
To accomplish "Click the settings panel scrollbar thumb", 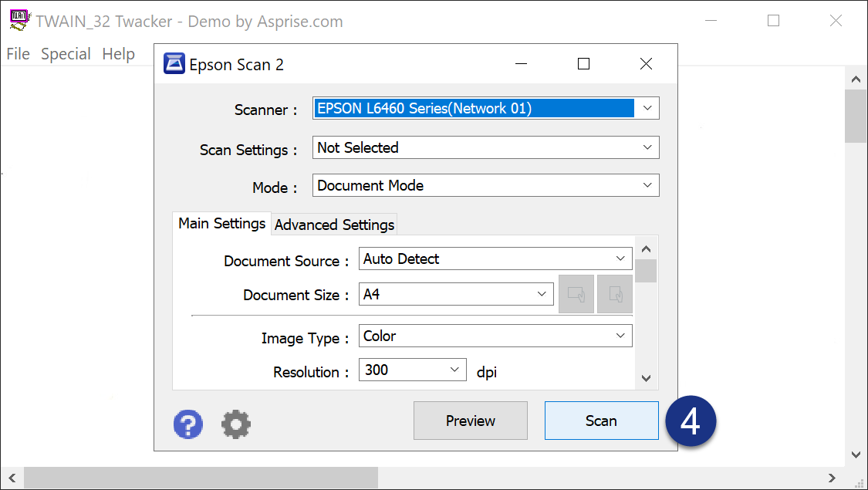I will (646, 272).
